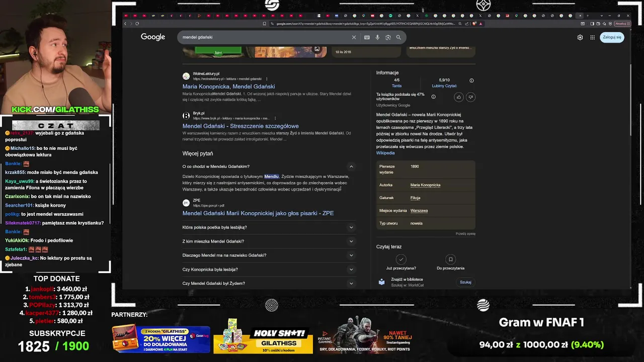Click the thumbs down icon in Informacje
Screen dimensions: 644x362
(x=470, y=97)
